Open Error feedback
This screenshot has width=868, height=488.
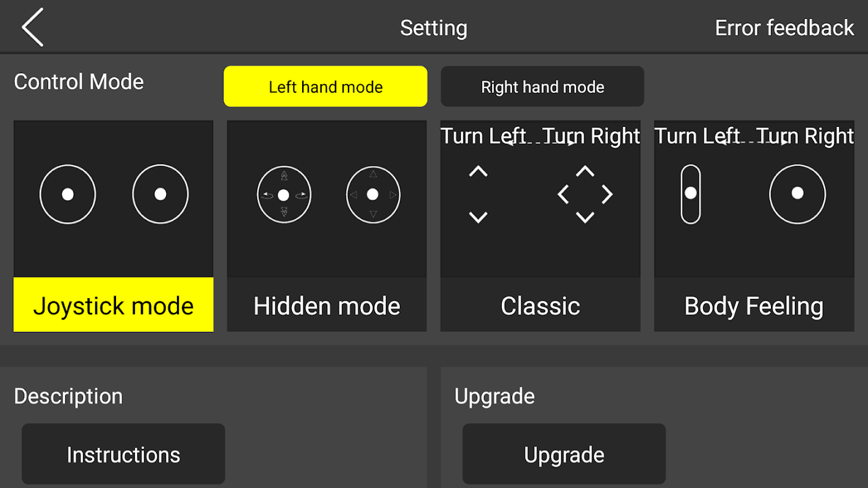784,28
